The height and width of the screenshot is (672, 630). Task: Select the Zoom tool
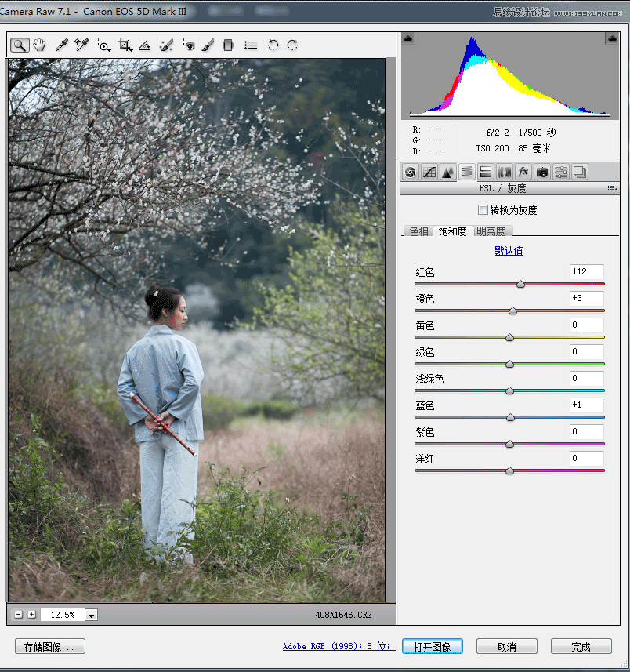point(20,45)
